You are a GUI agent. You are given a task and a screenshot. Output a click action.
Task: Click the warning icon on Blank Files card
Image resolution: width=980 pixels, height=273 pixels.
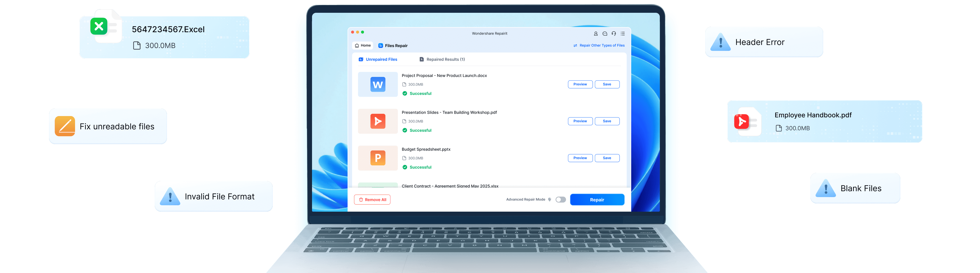(826, 188)
